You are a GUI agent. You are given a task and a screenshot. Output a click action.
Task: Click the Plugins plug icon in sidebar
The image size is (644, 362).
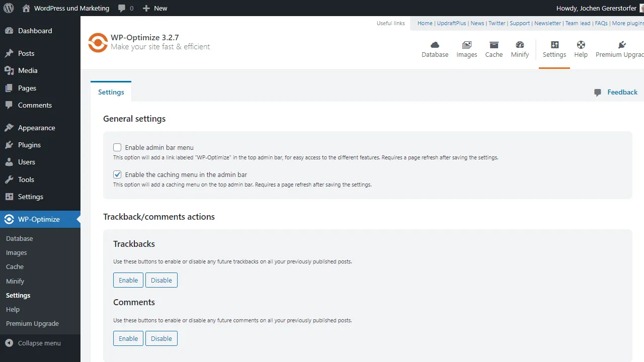click(x=9, y=145)
